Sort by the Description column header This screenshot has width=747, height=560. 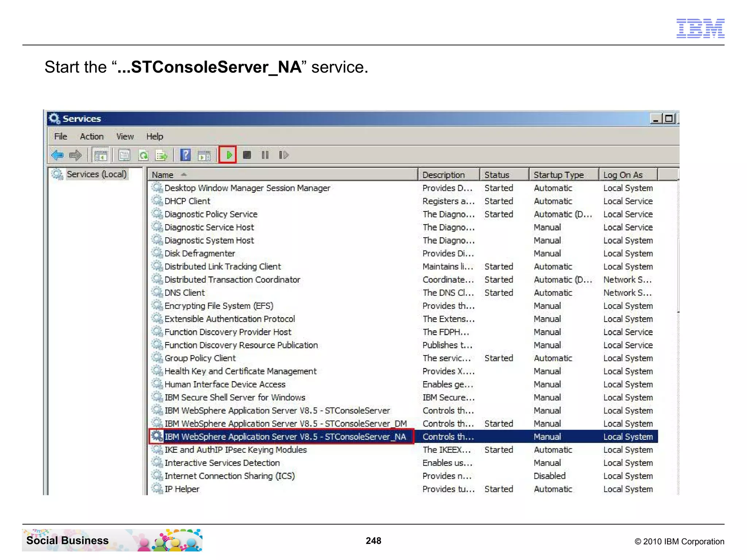449,175
